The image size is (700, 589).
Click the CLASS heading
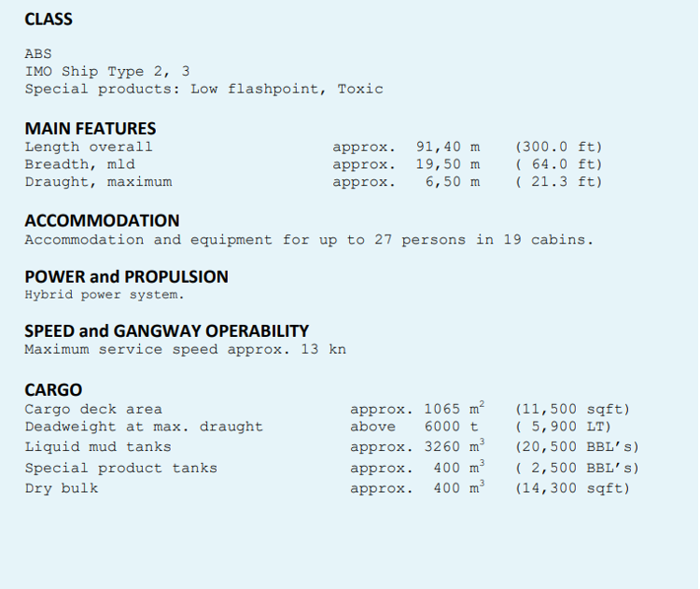[49, 19]
